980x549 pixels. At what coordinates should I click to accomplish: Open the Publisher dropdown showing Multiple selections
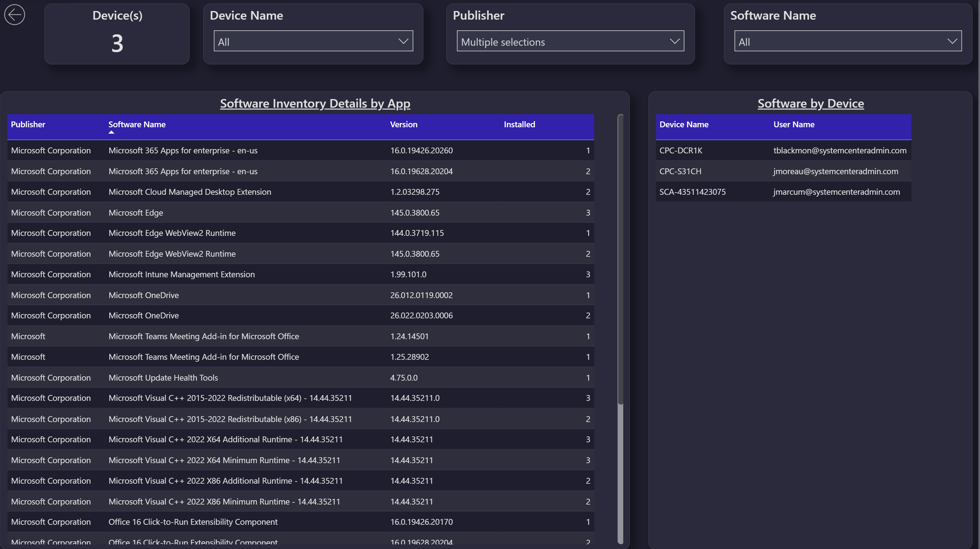pos(570,41)
